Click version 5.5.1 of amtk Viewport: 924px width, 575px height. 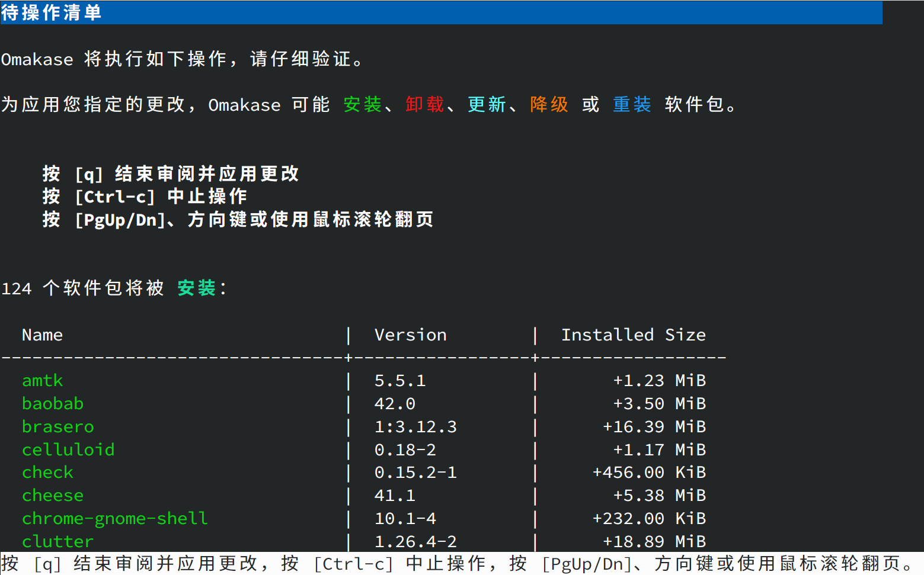coord(400,381)
